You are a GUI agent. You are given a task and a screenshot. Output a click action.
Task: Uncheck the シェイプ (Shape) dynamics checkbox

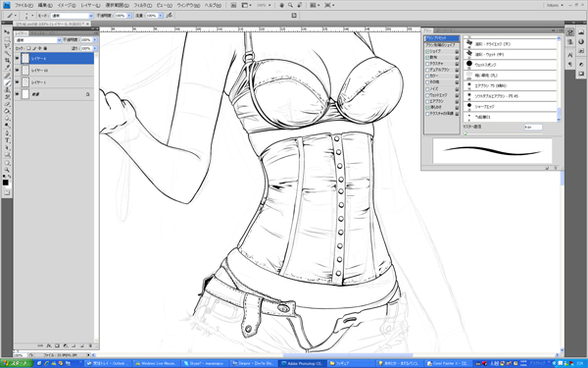[x=427, y=51]
